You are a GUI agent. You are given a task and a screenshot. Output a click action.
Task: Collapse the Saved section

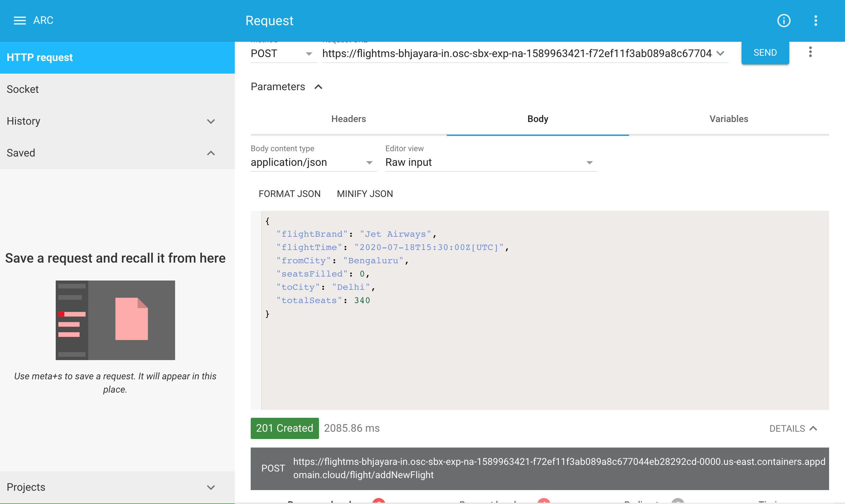211,153
